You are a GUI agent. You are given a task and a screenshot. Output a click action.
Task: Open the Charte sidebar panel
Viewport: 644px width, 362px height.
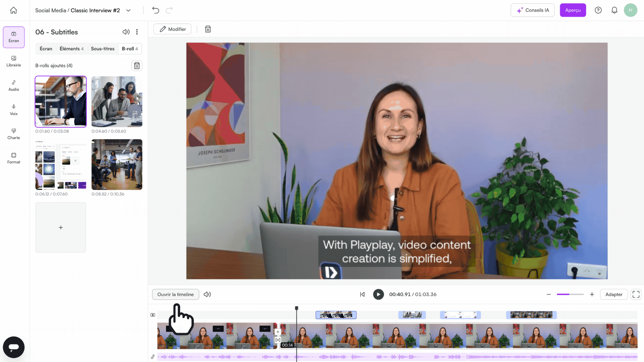14,134
